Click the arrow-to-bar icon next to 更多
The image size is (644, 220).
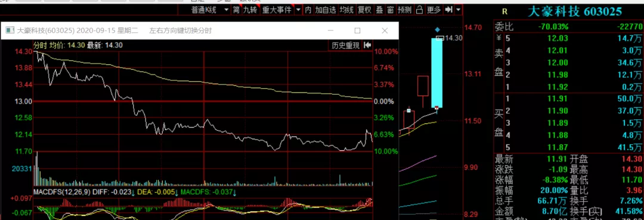click(448, 10)
